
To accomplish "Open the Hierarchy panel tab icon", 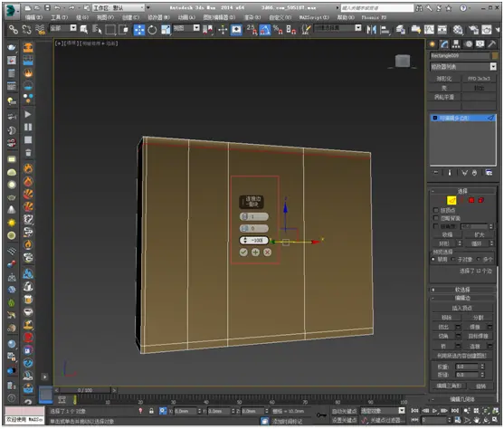I will click(x=456, y=44).
